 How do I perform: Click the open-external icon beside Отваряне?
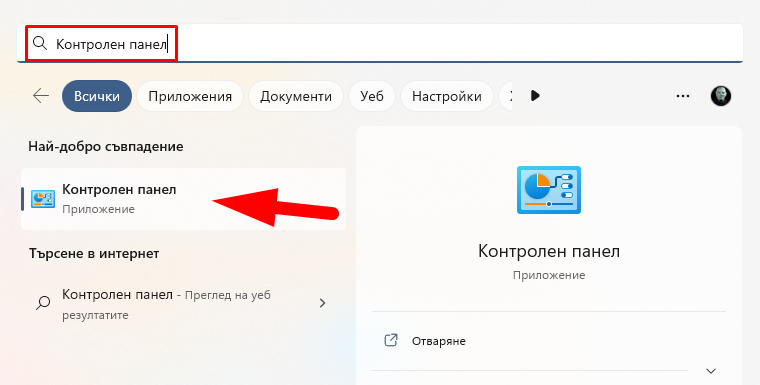[x=391, y=340]
